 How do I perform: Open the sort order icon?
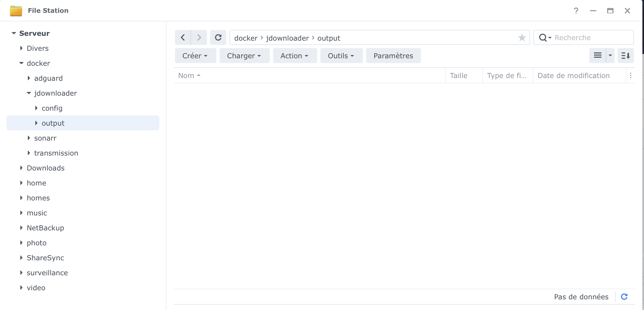click(x=626, y=56)
